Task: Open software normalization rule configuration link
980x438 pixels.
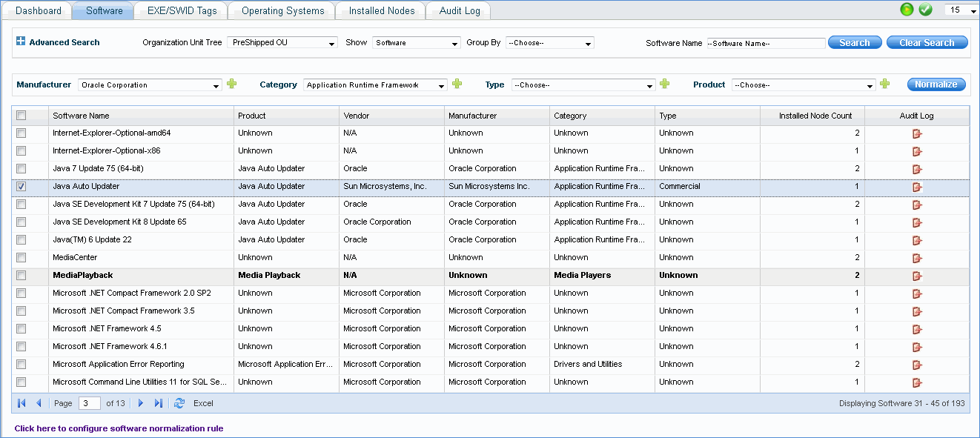Action: click(x=119, y=428)
